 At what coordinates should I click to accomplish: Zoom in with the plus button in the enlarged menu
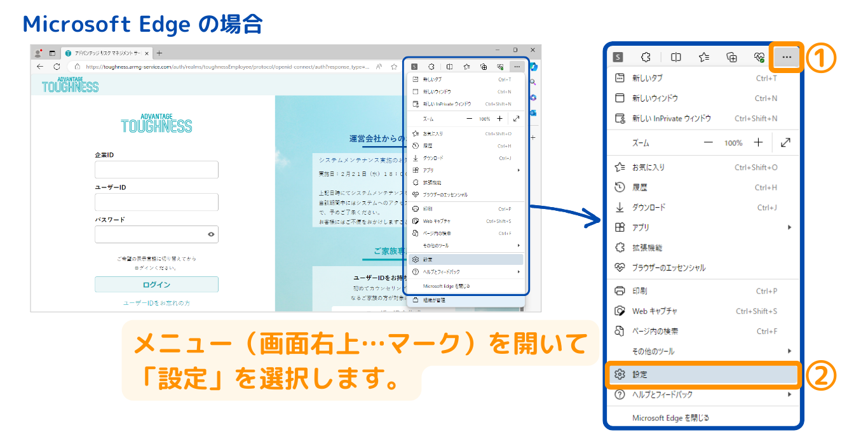(x=758, y=143)
